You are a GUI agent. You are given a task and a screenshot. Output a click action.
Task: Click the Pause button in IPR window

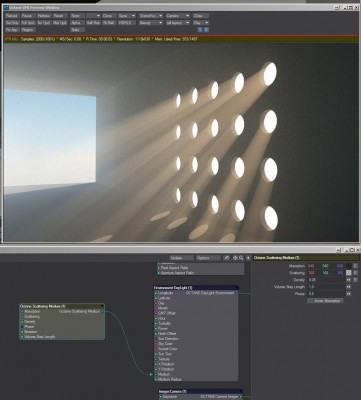pyautogui.click(x=28, y=16)
